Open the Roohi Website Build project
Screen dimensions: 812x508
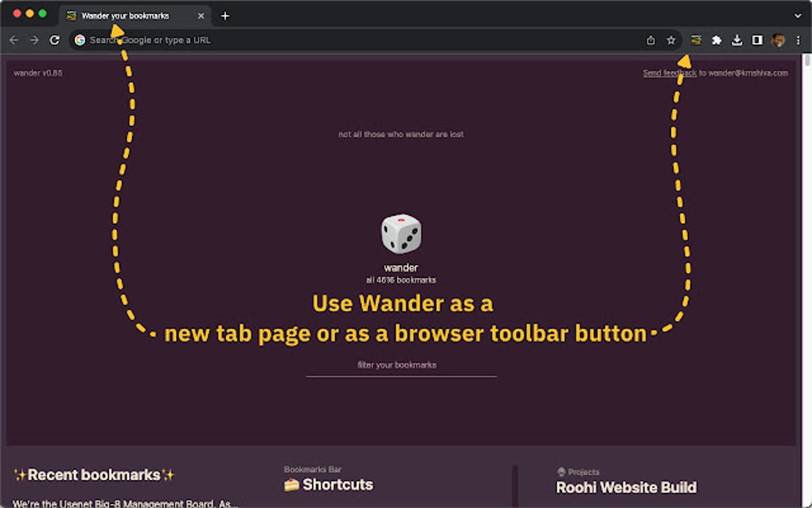coord(626,487)
